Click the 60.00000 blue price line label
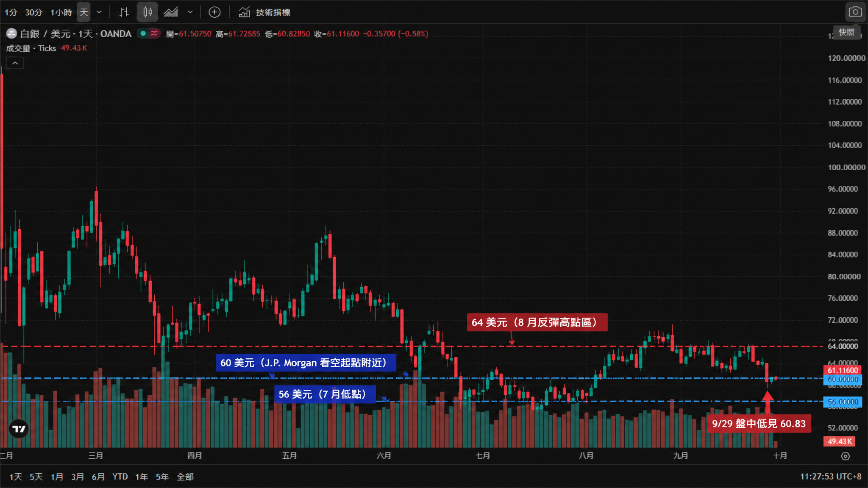The image size is (868, 488). tap(843, 380)
